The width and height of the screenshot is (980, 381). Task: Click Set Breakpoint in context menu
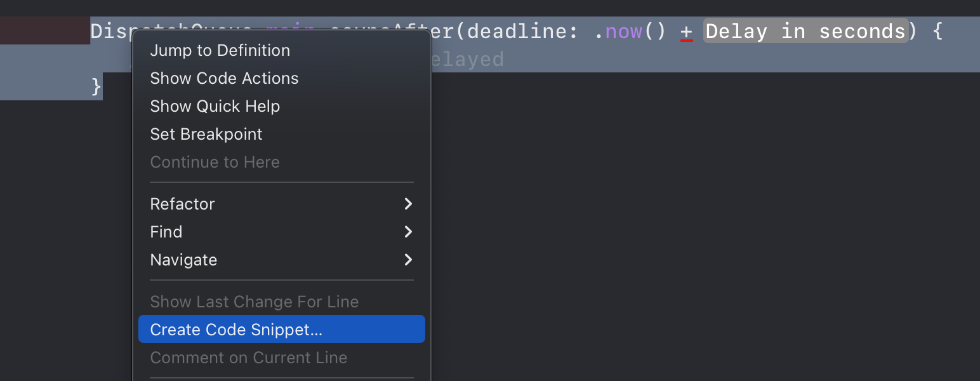206,135
